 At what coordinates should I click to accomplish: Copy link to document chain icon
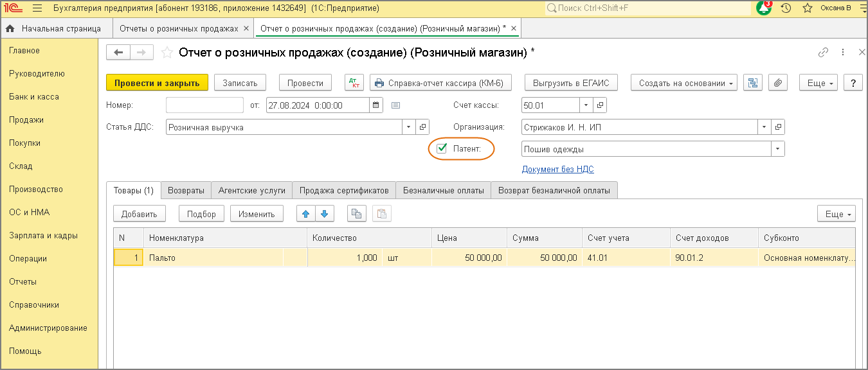pyautogui.click(x=823, y=53)
